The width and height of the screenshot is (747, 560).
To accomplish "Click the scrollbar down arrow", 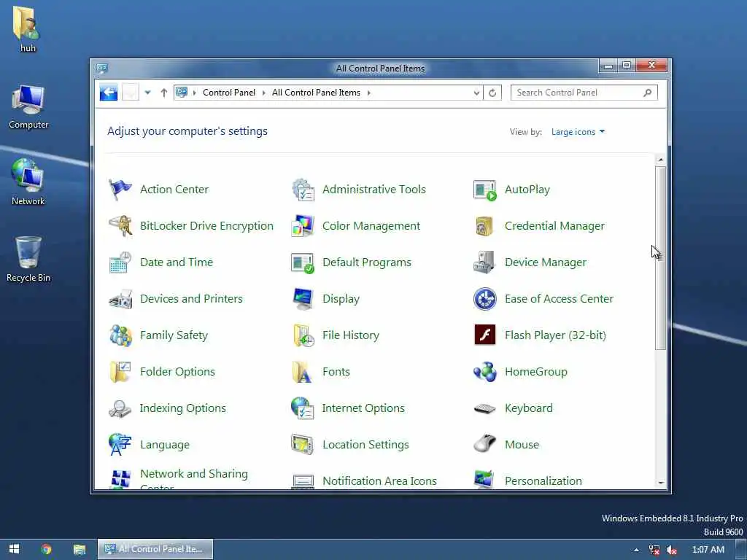I will tap(661, 483).
